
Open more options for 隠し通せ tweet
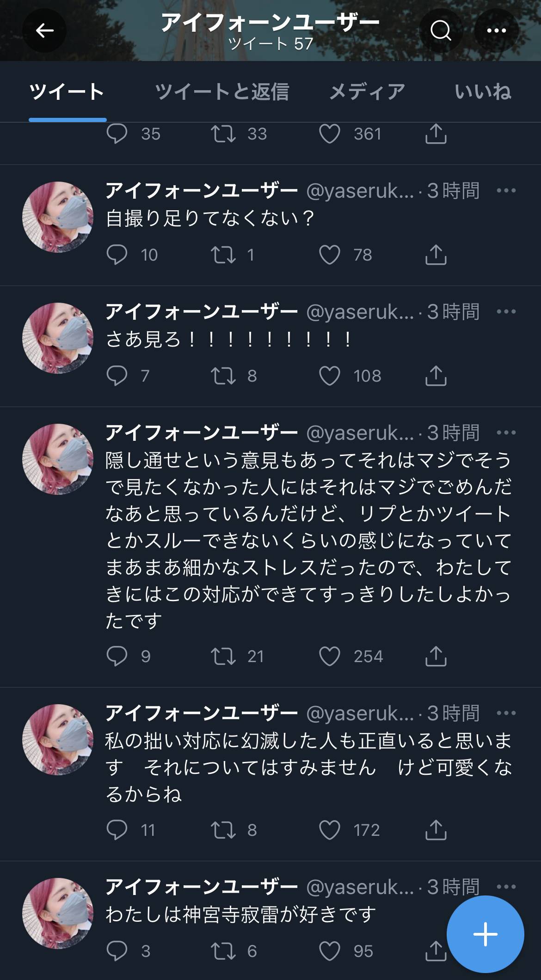tap(506, 433)
